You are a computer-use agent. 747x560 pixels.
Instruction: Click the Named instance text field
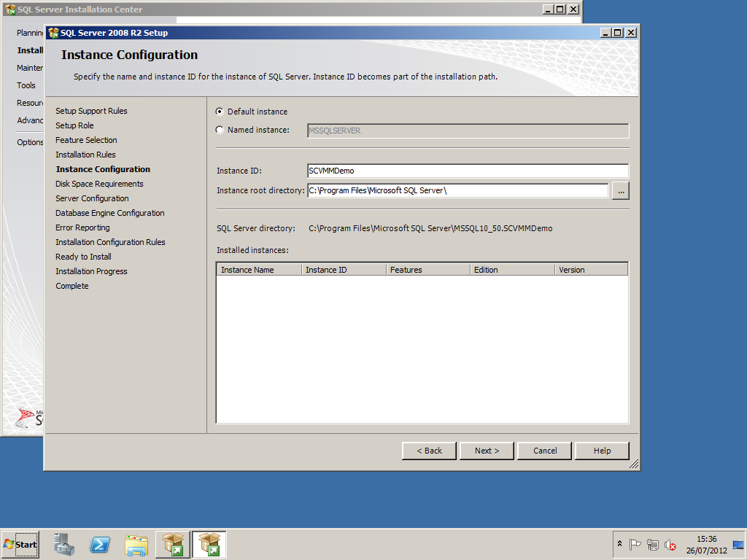(x=468, y=131)
